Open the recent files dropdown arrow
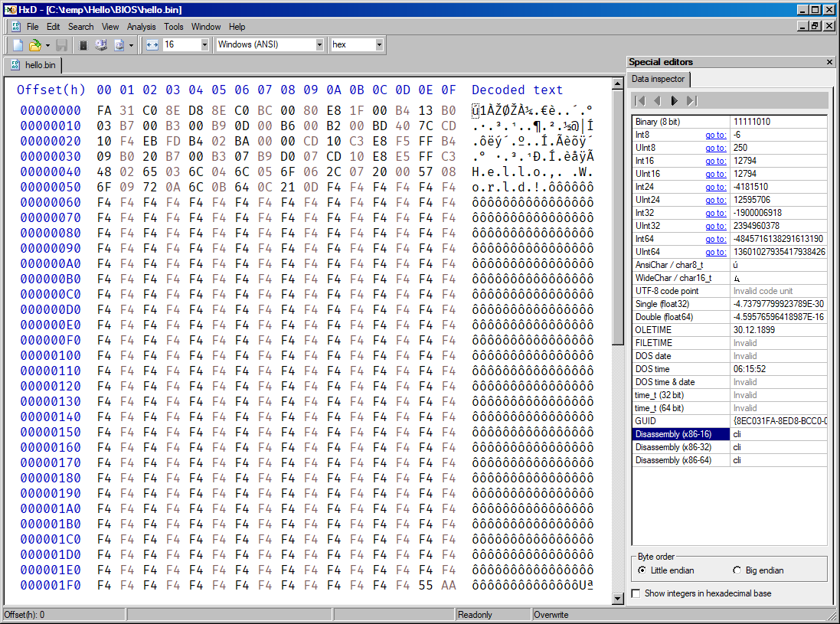840x624 pixels. click(47, 45)
